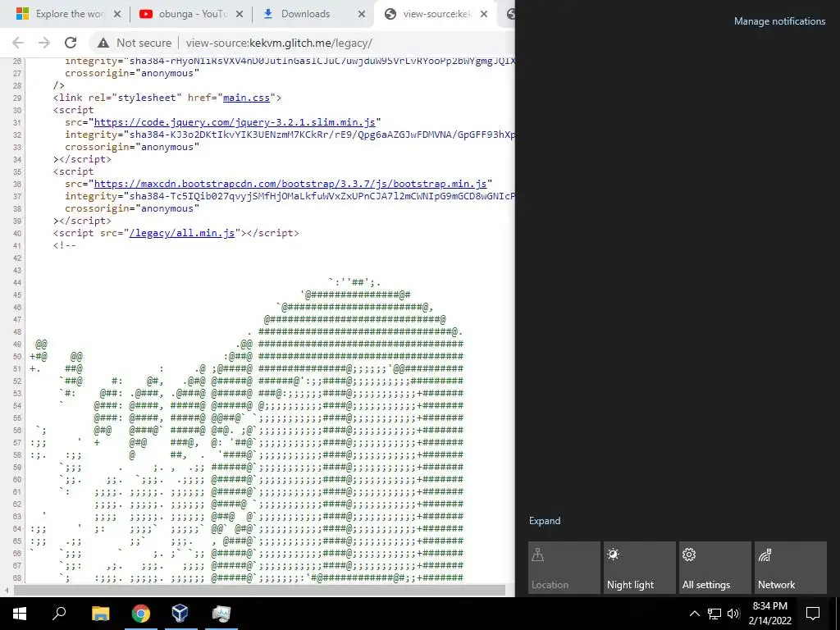
Task: Open All settings quick action
Action: click(x=715, y=568)
